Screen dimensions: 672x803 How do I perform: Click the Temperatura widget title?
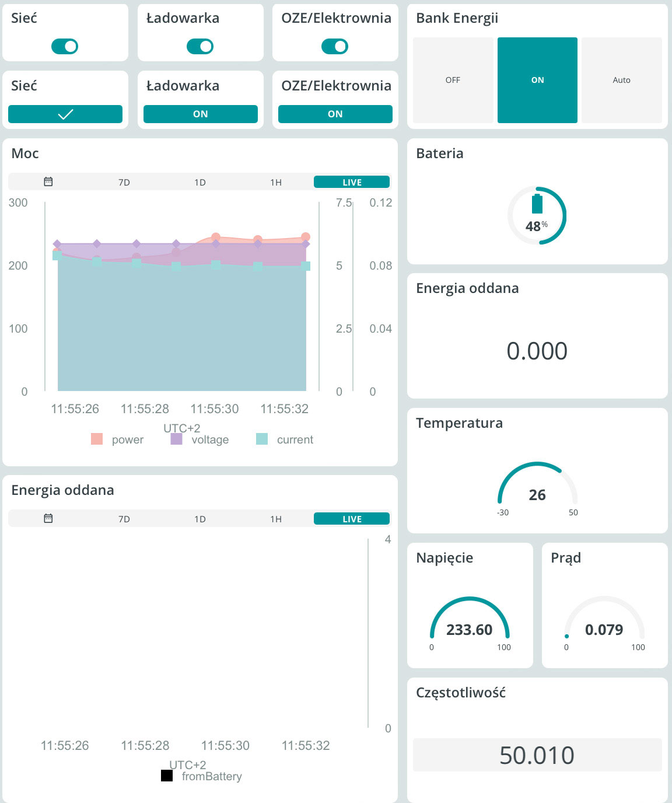click(x=460, y=423)
